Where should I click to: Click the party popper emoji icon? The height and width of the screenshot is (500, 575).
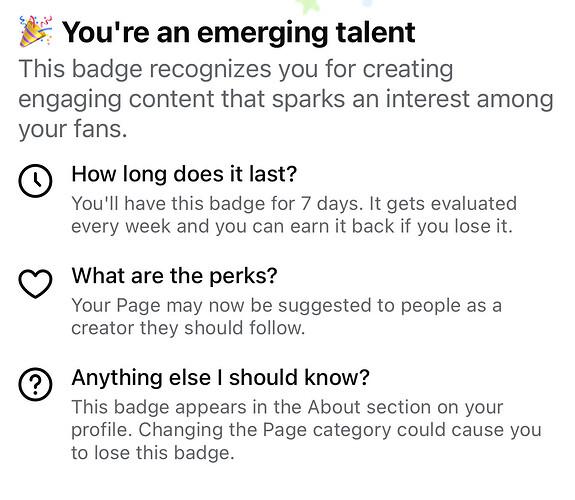(36, 32)
